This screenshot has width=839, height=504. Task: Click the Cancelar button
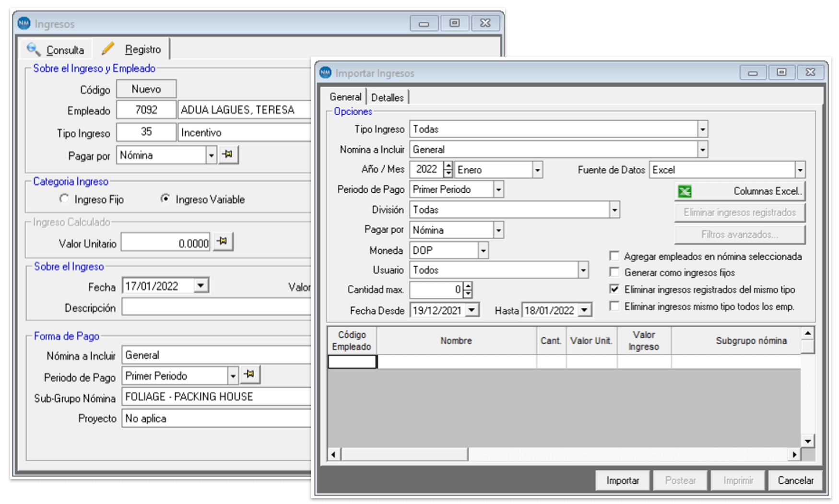[795, 481]
